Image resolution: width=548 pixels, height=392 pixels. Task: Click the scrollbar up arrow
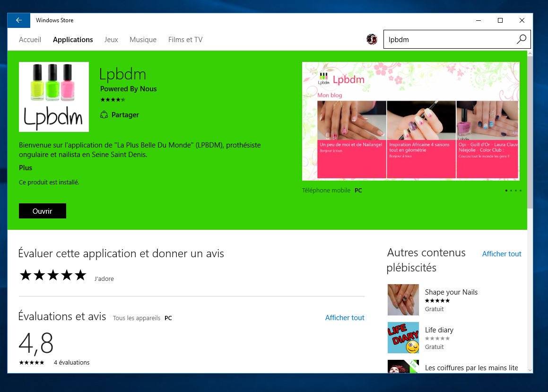530,53
